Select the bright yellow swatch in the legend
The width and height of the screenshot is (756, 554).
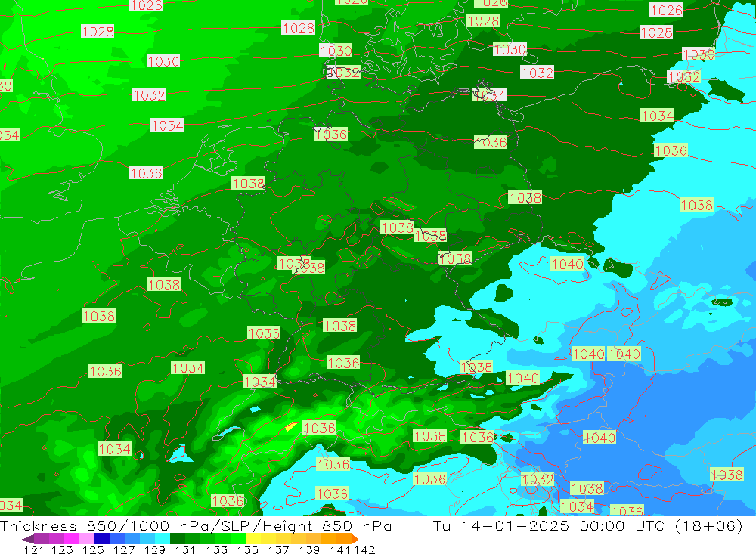pos(253,539)
